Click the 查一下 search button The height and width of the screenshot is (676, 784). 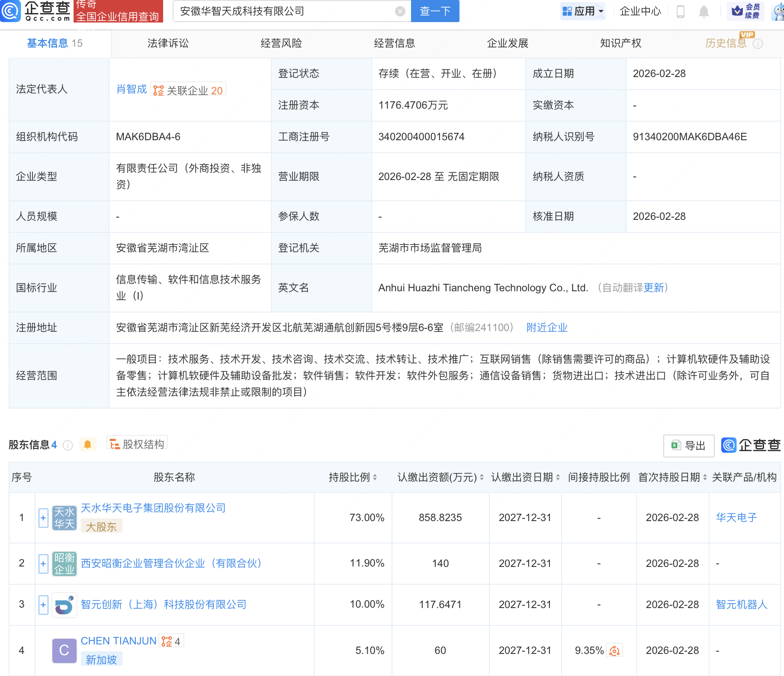435,11
